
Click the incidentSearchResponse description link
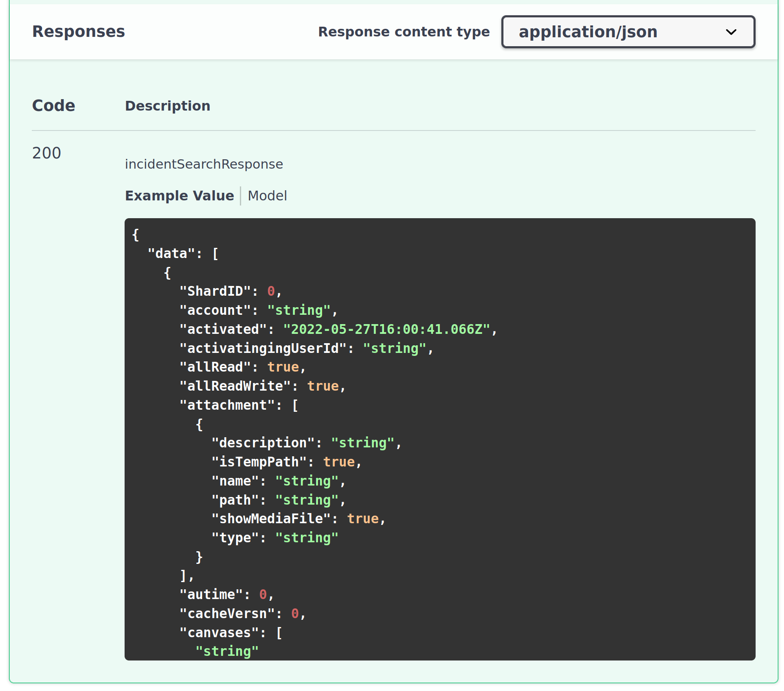pyautogui.click(x=204, y=164)
